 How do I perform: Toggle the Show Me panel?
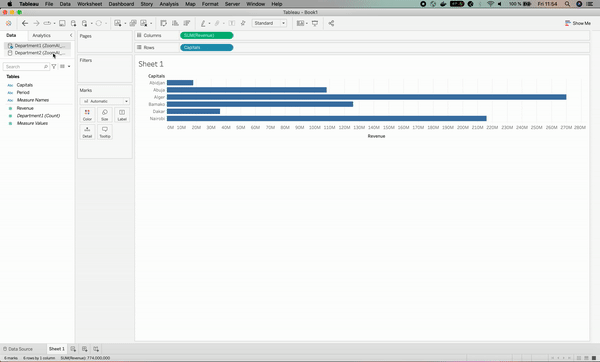tap(577, 23)
